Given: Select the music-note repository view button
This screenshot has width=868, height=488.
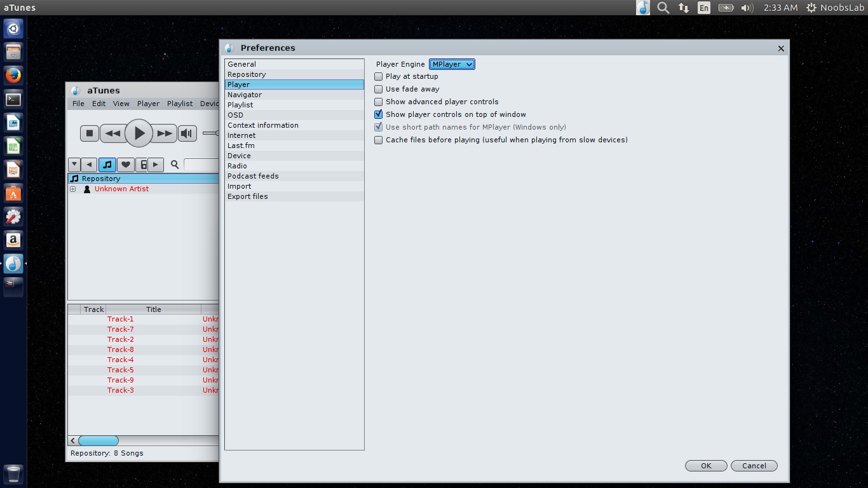Looking at the screenshot, I should [x=107, y=165].
